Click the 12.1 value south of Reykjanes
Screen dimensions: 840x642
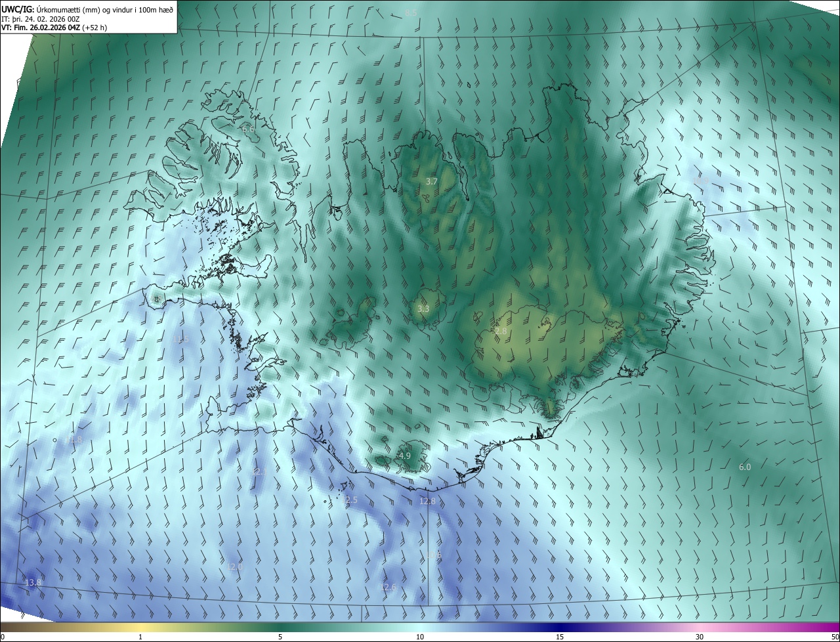260,471
